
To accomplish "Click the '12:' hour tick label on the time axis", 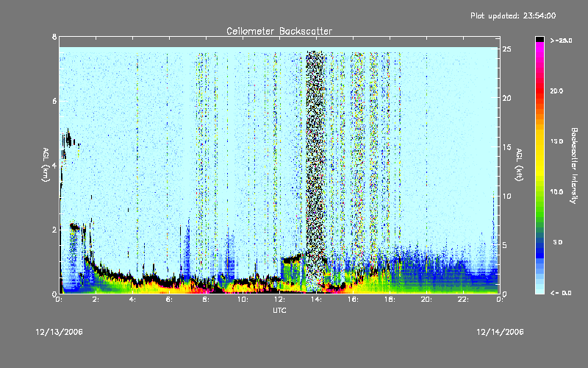I will [x=279, y=300].
